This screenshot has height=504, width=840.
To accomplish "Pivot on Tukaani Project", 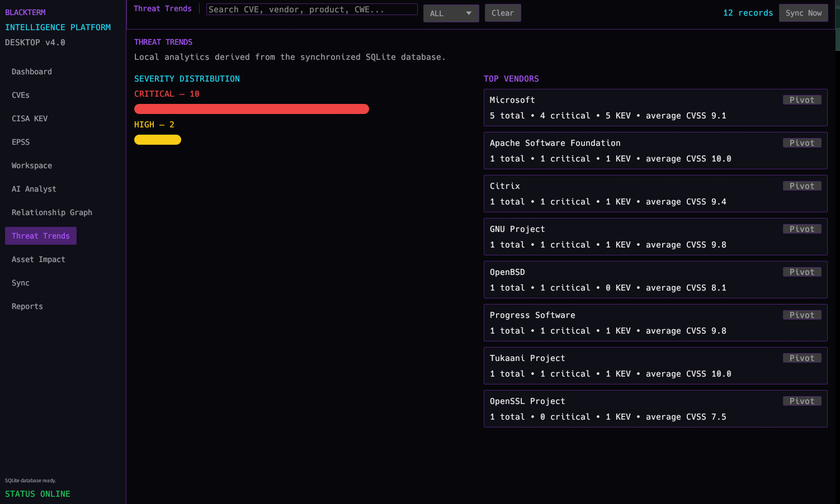I will [802, 358].
